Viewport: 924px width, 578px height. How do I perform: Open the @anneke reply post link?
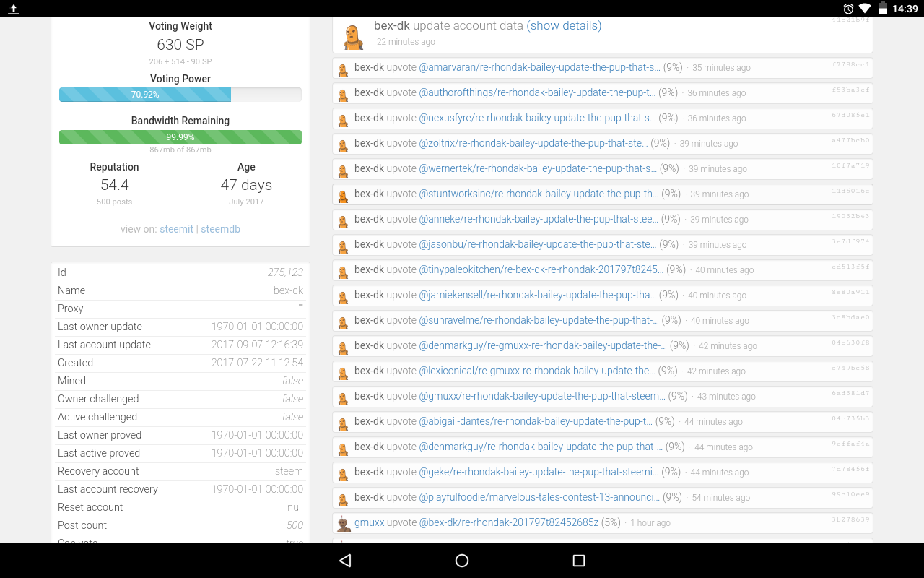tap(539, 219)
